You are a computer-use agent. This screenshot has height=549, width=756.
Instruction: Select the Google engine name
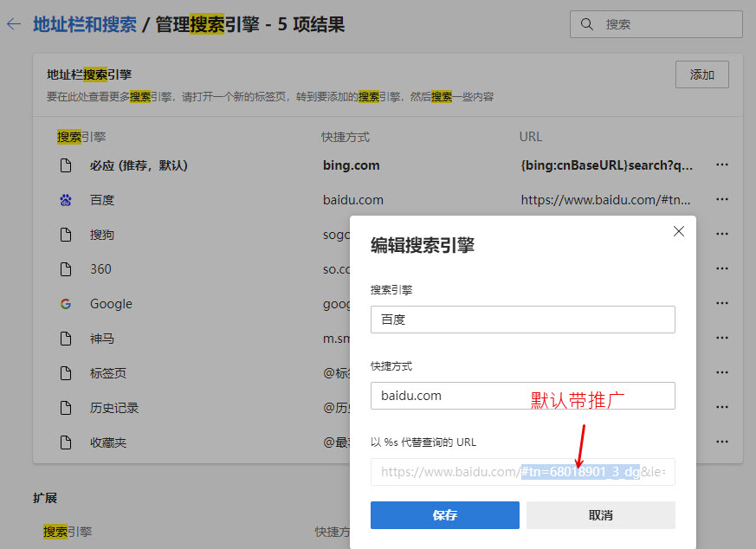point(111,304)
